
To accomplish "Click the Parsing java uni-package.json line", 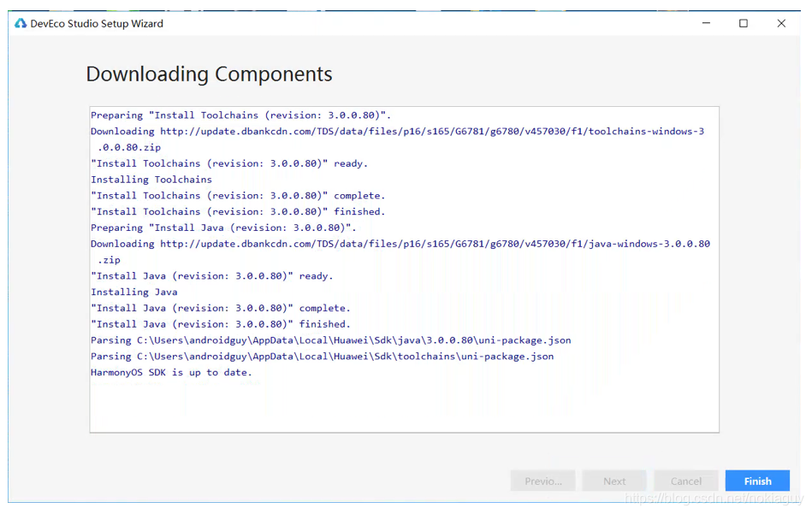I will pyautogui.click(x=331, y=340).
